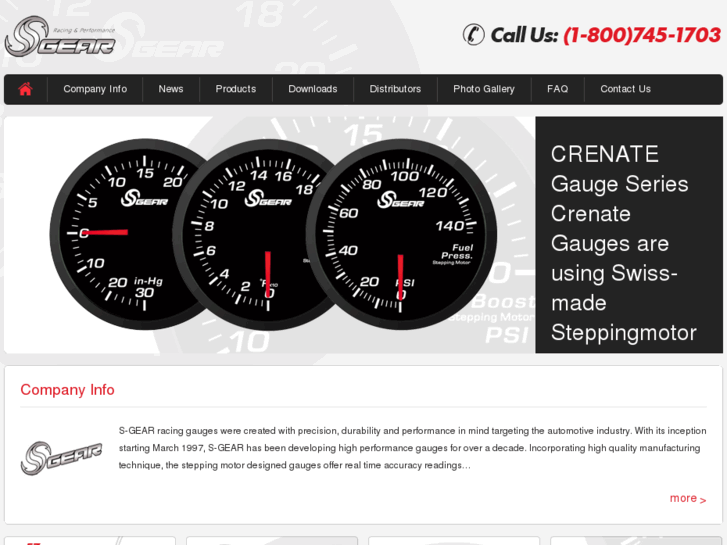
Task: Open the Company Info menu item
Action: [95, 89]
